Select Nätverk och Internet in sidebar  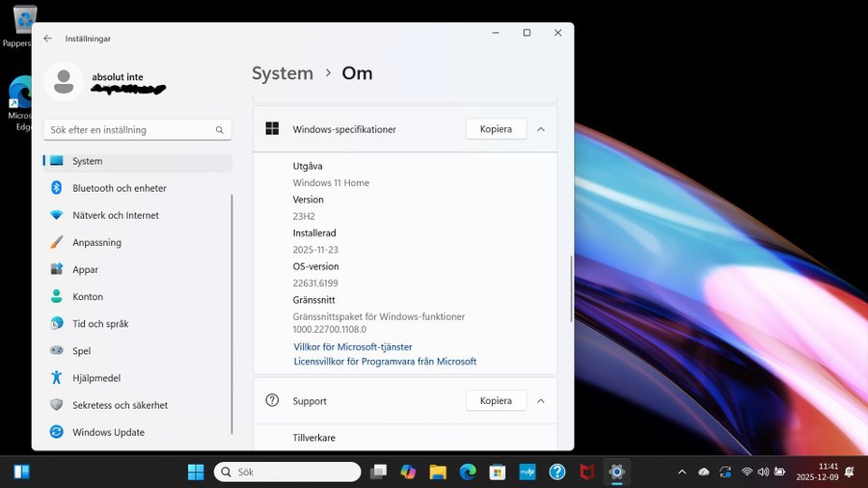[x=115, y=215]
